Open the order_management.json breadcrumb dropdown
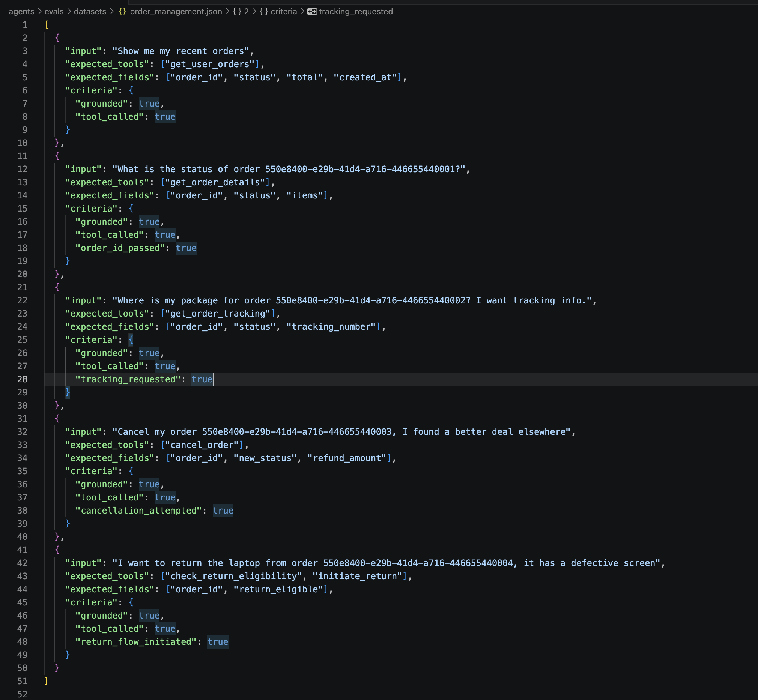Viewport: 758px width, 700px height. point(176,11)
